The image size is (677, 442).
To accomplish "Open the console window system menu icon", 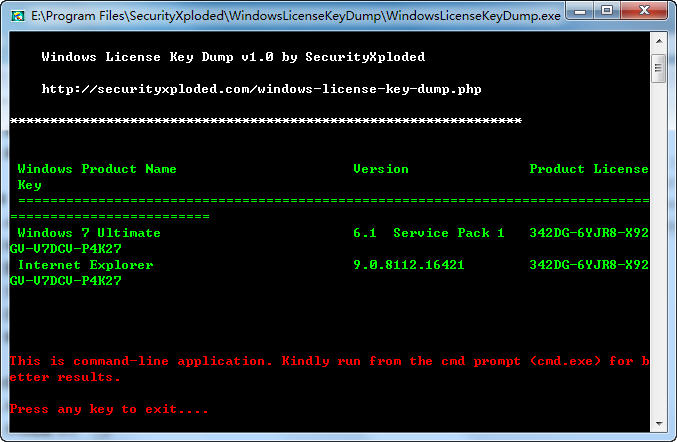I will pyautogui.click(x=18, y=16).
